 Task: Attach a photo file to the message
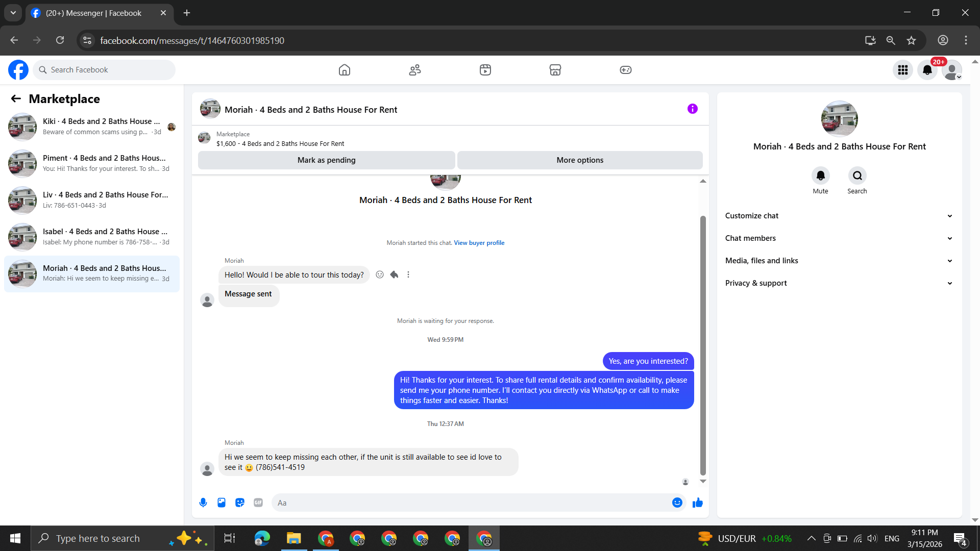(222, 503)
